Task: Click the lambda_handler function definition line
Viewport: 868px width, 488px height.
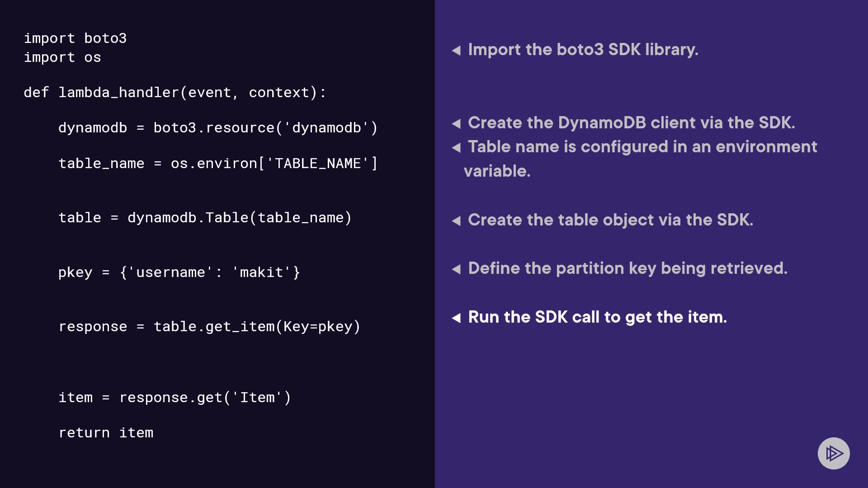Action: pos(175,93)
